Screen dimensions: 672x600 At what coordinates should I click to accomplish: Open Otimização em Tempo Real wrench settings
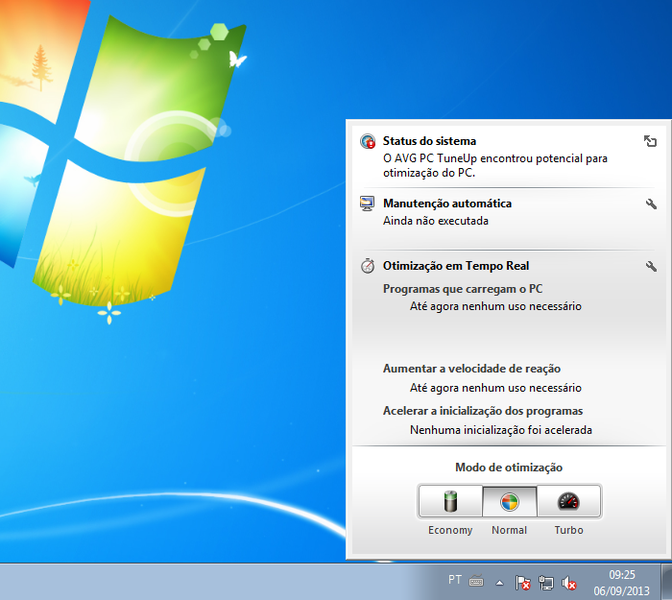(x=651, y=266)
